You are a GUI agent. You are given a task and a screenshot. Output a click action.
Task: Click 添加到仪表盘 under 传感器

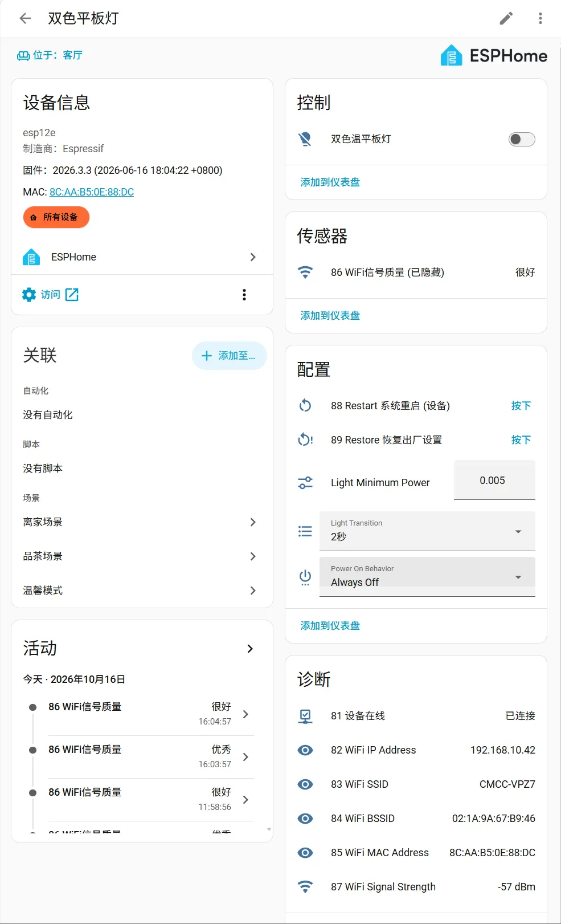coord(330,316)
